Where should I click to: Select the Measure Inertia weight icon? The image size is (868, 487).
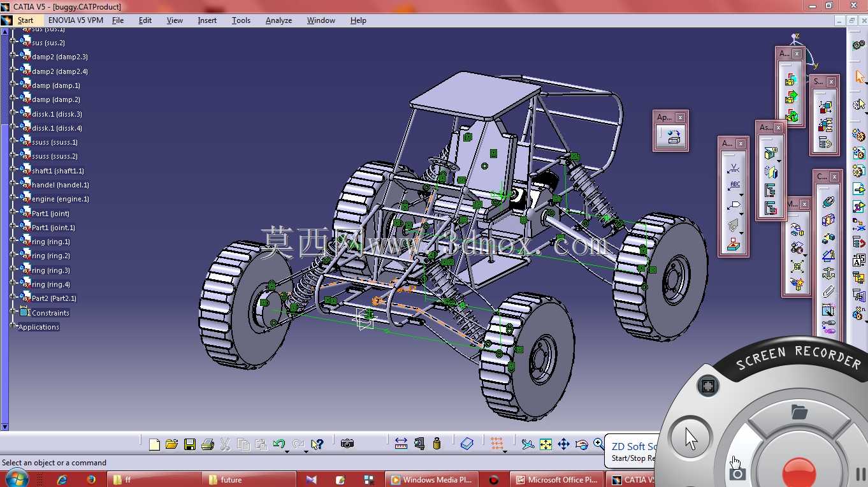tap(437, 444)
